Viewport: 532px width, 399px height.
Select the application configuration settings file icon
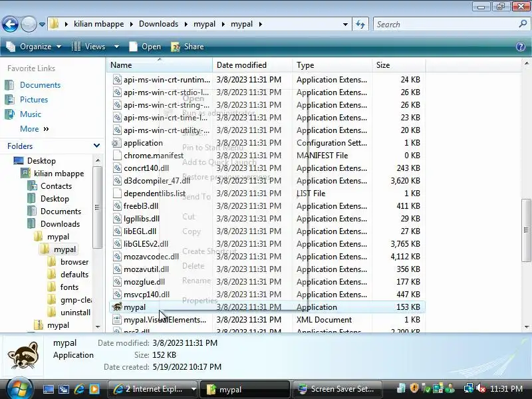pos(117,143)
